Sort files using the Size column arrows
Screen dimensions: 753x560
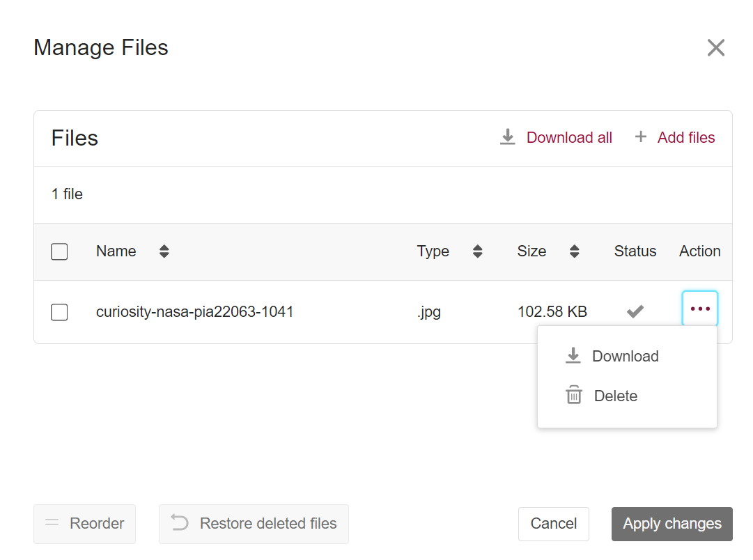click(575, 251)
